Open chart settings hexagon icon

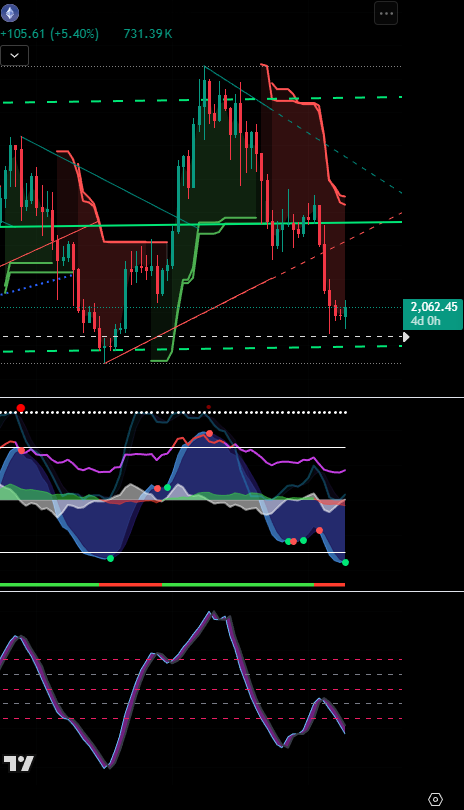coord(436,799)
